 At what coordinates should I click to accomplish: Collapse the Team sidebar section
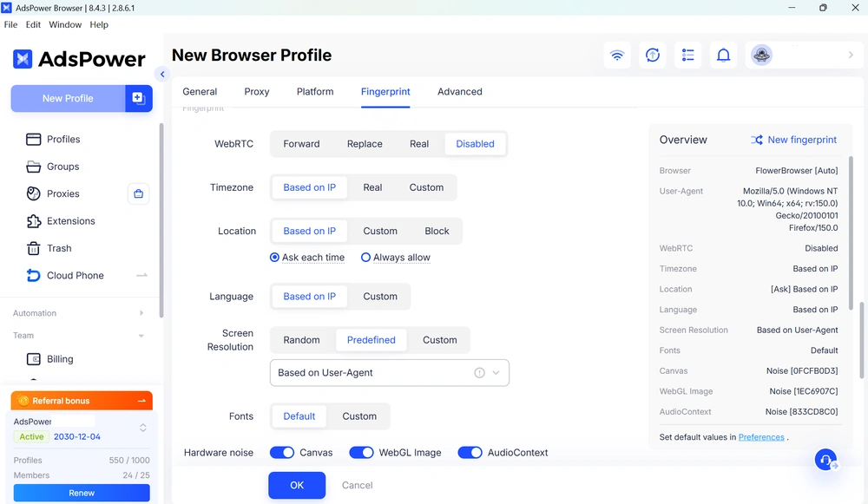click(79, 335)
